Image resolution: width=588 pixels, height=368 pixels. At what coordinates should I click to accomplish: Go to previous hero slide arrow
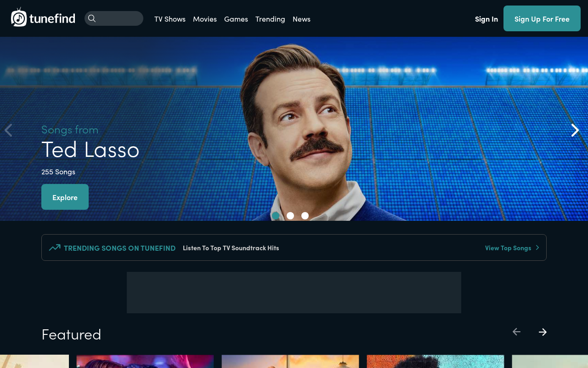[8, 130]
